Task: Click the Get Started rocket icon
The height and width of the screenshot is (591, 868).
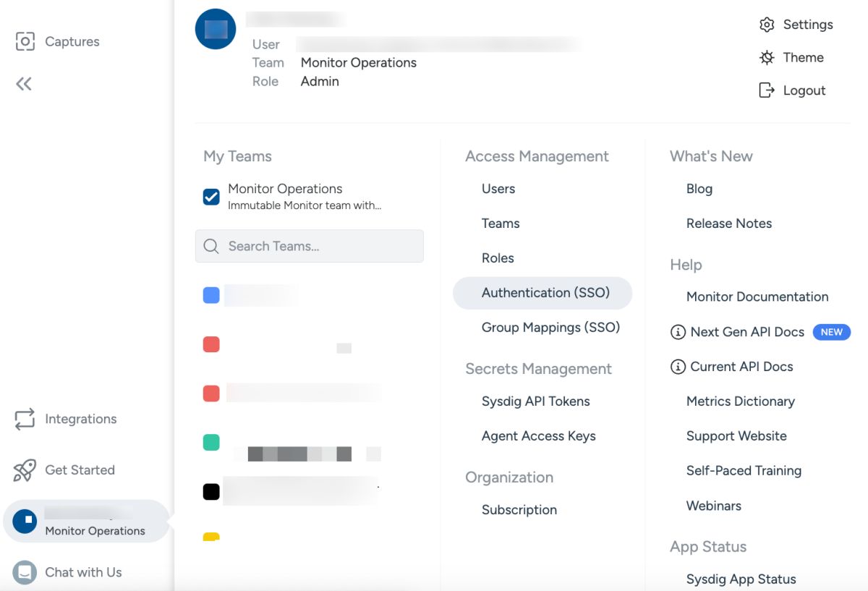Action: [x=25, y=470]
